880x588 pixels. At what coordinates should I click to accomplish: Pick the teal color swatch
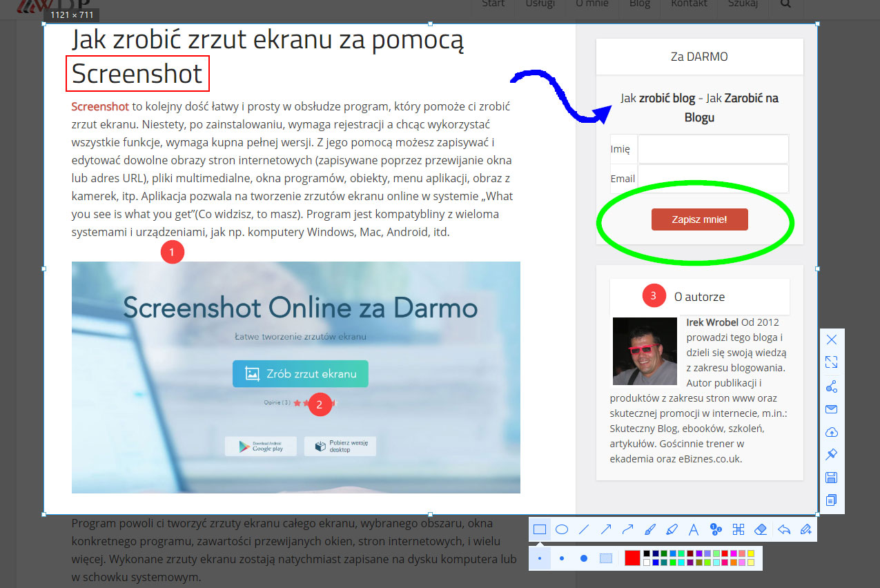[x=664, y=562]
